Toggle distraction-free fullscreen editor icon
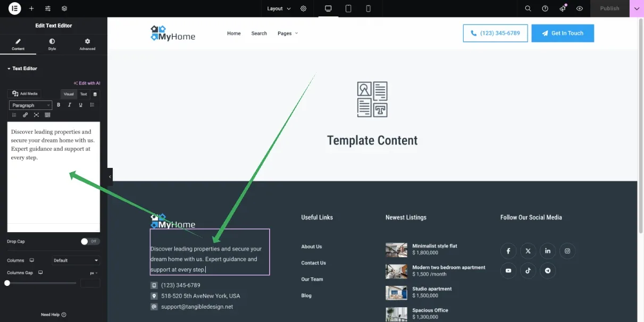 pyautogui.click(x=36, y=115)
